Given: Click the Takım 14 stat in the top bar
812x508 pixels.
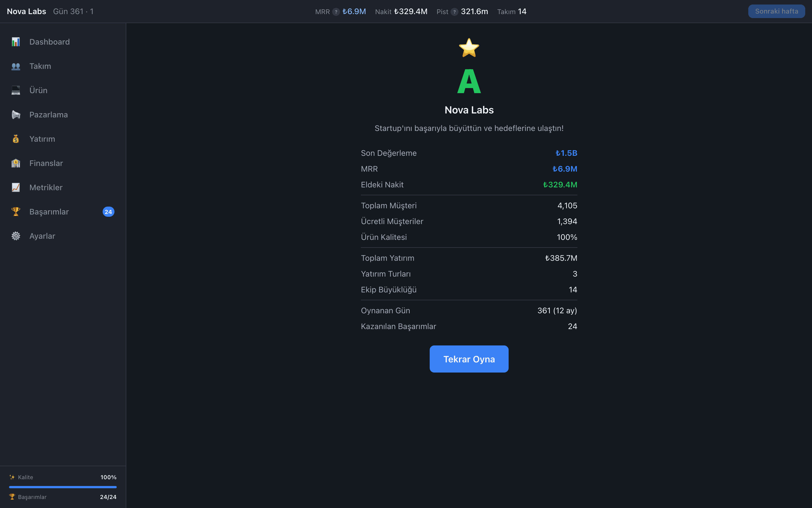Looking at the screenshot, I should pos(512,11).
